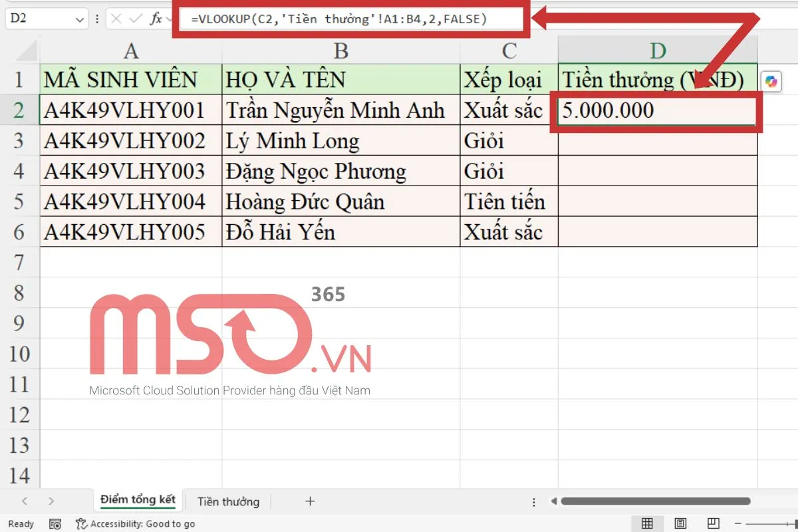
Task: Open Page Layout view from status bar icon
Action: pos(679,523)
